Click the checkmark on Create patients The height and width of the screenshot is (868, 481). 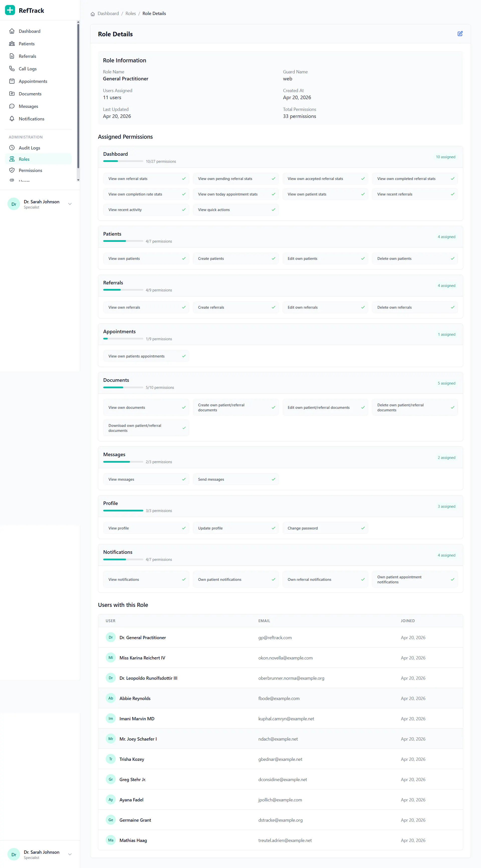pos(273,258)
